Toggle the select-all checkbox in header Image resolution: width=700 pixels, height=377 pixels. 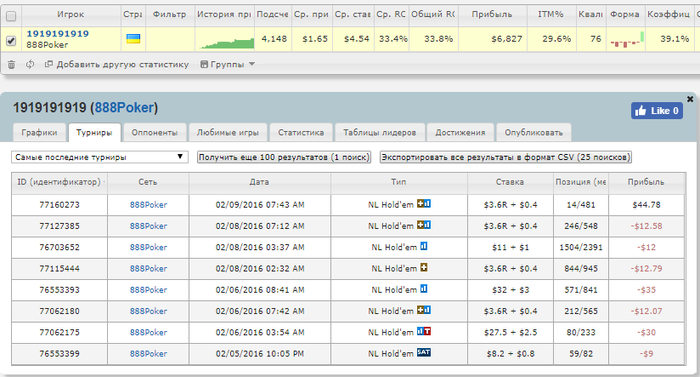(11, 16)
